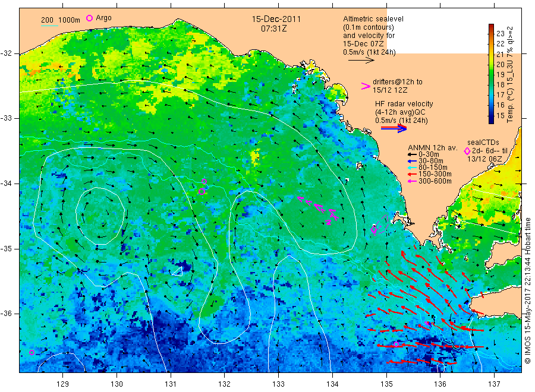Image resolution: width=535 pixels, height=392 pixels.
Task: Click the -36 latitude axis label
Action: pyautogui.click(x=6, y=313)
